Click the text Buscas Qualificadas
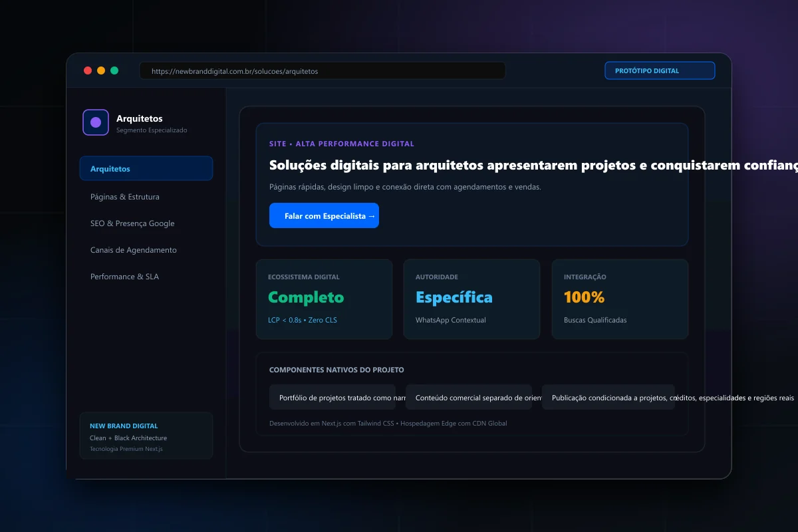Viewport: 798px width, 532px height. tap(595, 320)
